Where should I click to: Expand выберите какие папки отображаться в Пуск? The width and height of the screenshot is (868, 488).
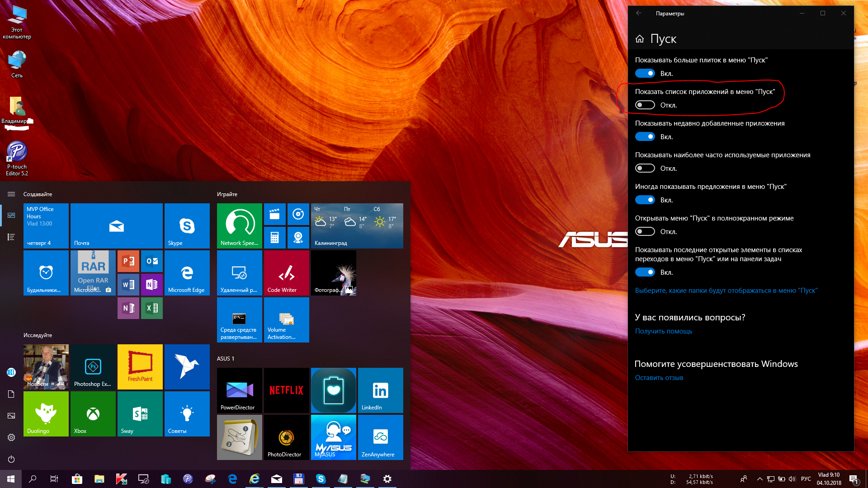(726, 290)
